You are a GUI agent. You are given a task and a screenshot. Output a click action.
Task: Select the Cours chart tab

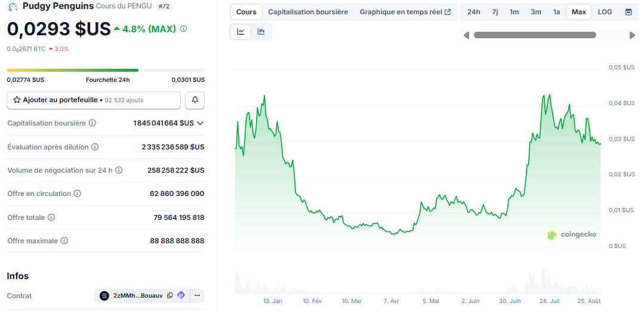(246, 12)
